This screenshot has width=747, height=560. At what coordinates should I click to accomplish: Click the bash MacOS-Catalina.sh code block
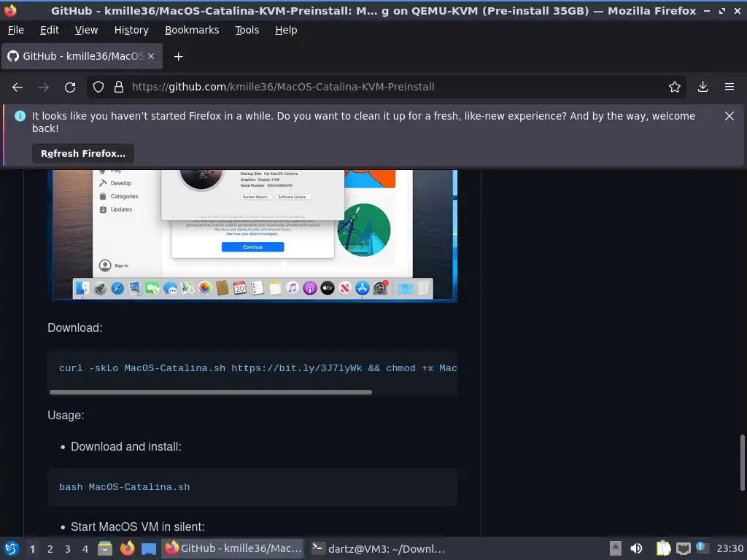[x=252, y=487]
